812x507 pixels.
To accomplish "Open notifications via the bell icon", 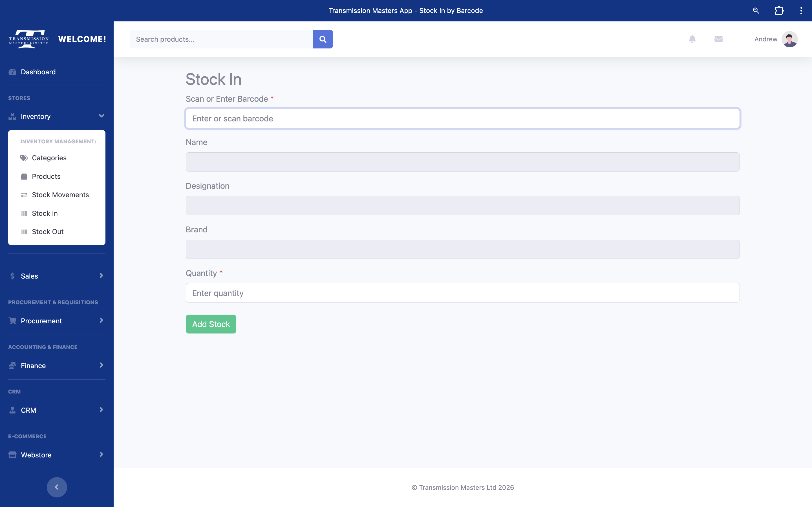I will coord(692,39).
